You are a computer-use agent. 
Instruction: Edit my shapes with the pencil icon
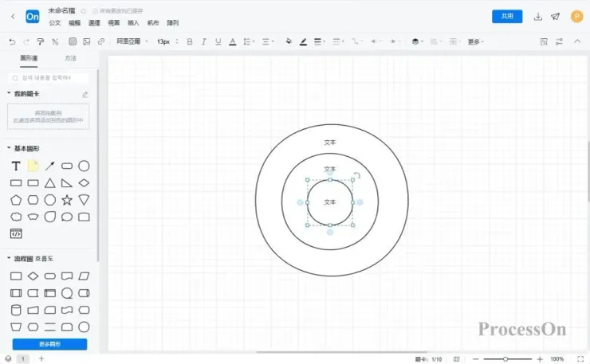click(x=85, y=94)
